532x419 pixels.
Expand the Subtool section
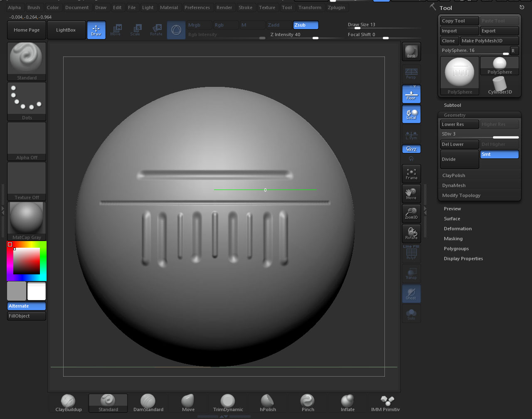tap(452, 105)
